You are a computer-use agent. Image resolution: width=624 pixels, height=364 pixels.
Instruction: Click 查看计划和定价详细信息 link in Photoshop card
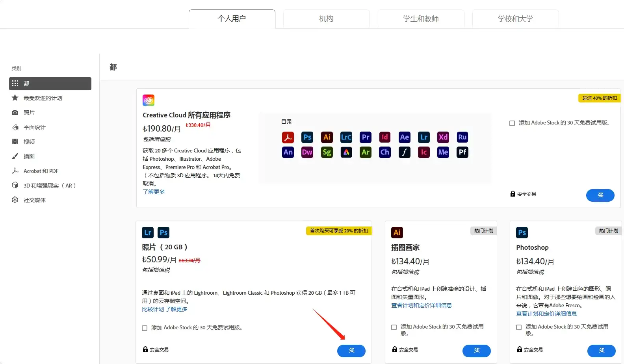(x=546, y=314)
